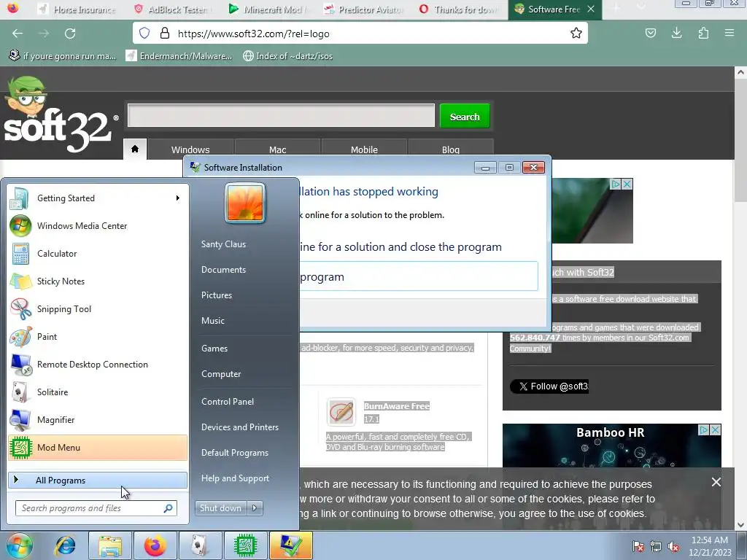Click the green Search button
747x560 pixels.
[465, 116]
